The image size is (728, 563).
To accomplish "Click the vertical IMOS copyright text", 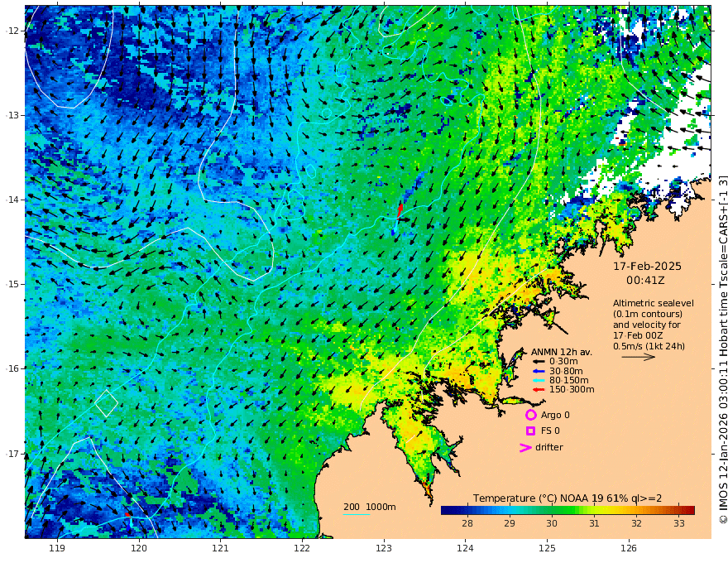I will tap(722, 349).
